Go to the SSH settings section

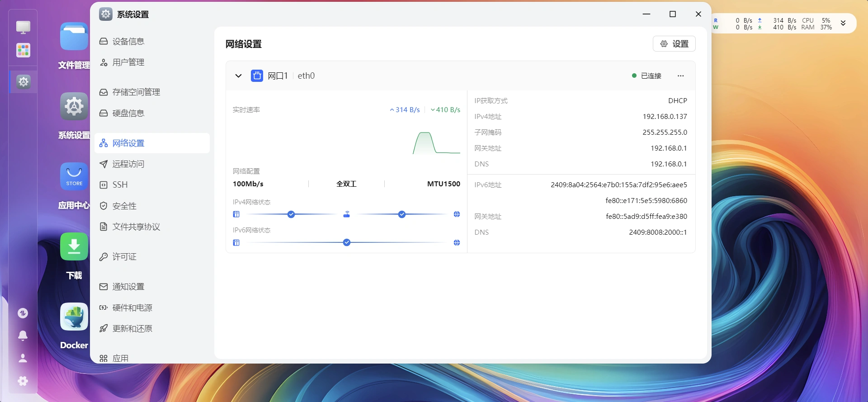coord(120,185)
